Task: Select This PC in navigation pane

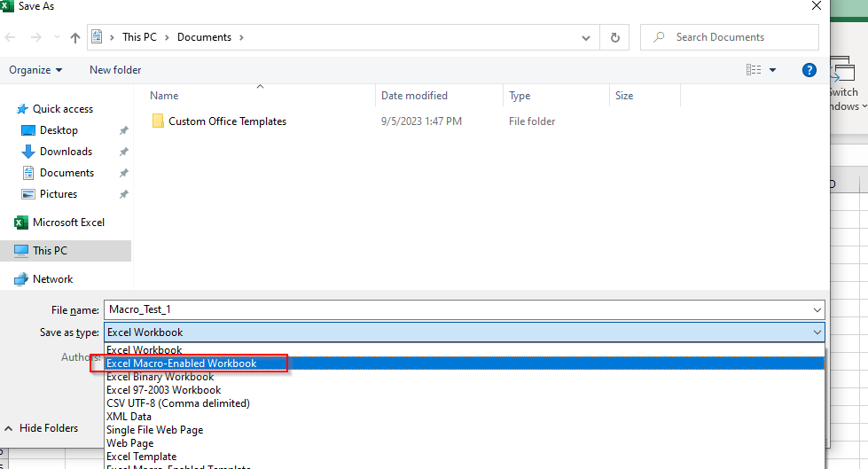Action: pyautogui.click(x=50, y=251)
